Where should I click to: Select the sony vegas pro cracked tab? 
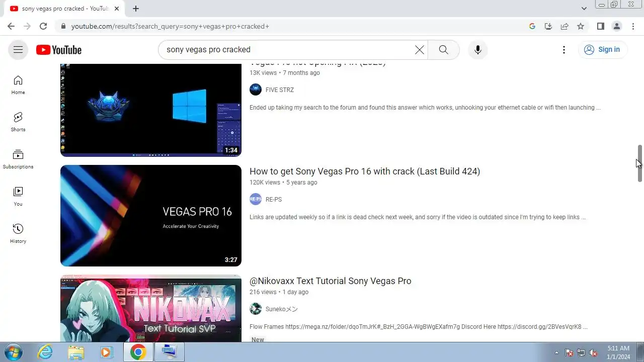tap(65, 9)
